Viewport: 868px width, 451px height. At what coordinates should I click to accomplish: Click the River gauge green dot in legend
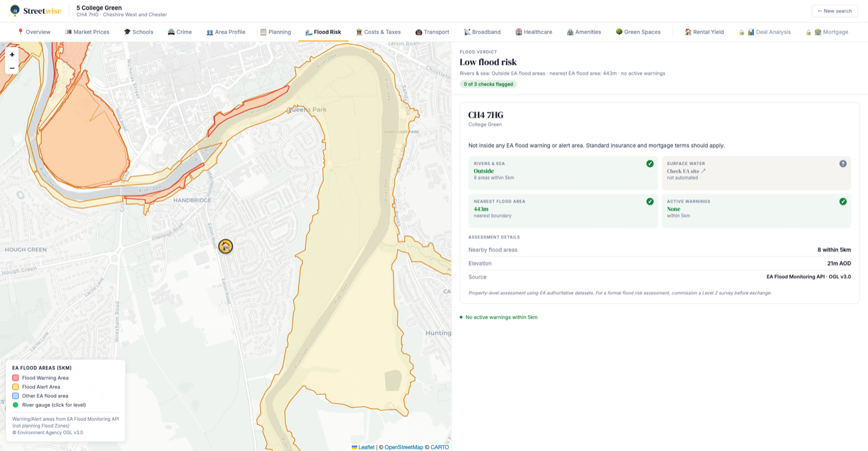[x=16, y=405]
